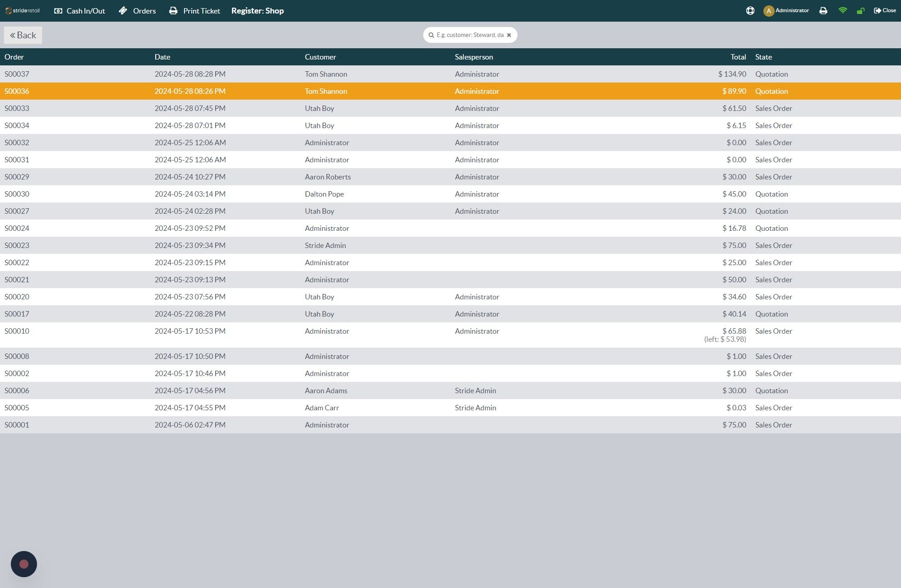Select order S00006 for Aaron Adams
This screenshot has height=588, width=901.
pos(450,390)
